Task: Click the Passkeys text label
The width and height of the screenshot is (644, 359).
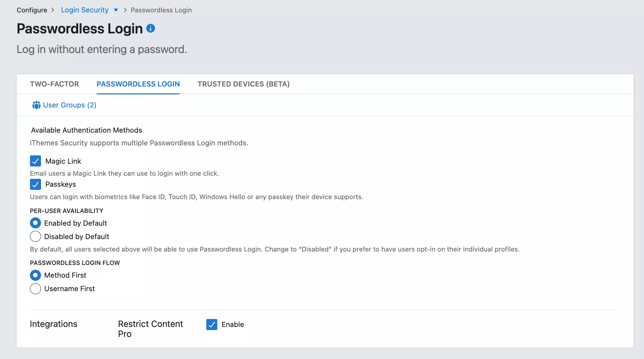Action: (61, 184)
